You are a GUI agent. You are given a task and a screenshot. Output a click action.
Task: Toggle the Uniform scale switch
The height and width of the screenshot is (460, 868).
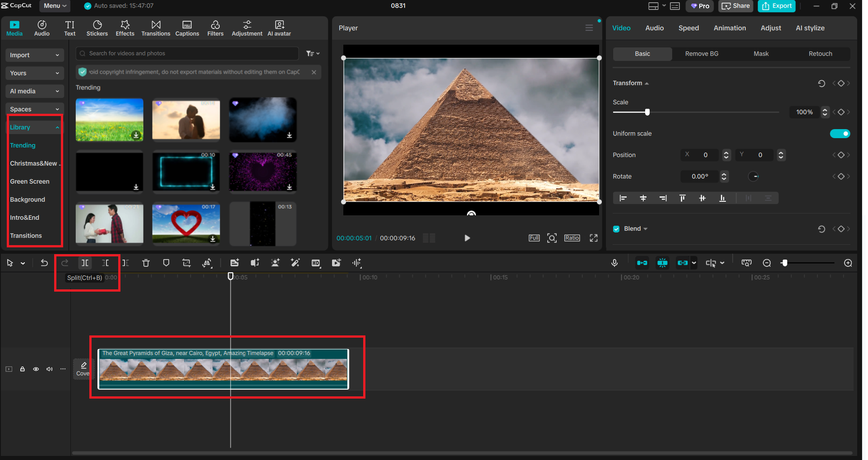840,134
